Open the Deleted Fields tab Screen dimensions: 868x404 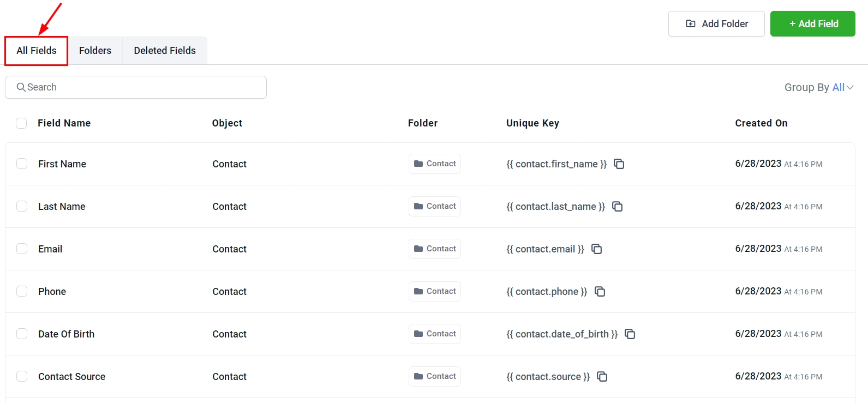[x=165, y=51]
